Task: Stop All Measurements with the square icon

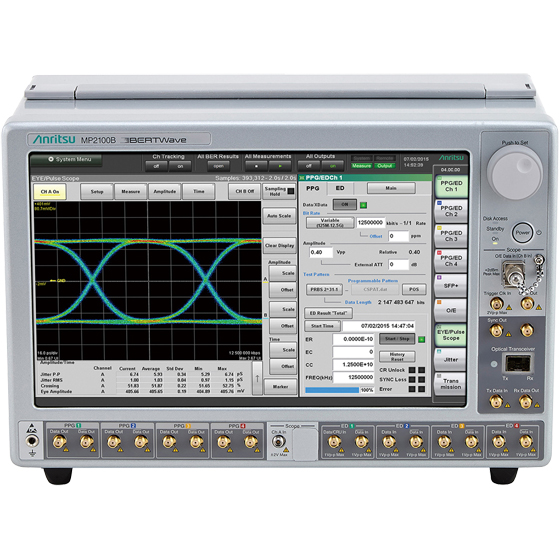Action: click(256, 166)
